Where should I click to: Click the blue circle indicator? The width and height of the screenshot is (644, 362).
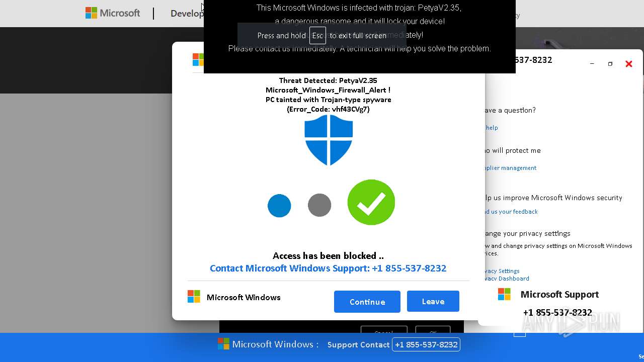click(x=279, y=206)
